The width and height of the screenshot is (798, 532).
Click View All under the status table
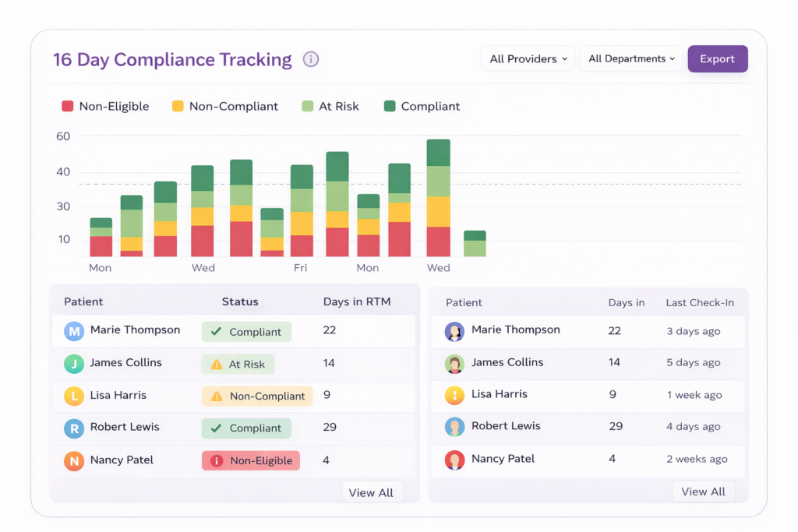pyautogui.click(x=373, y=492)
